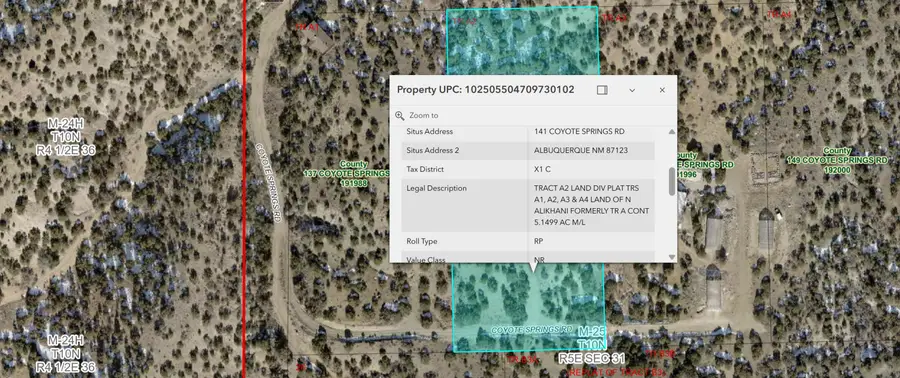This screenshot has width=900, height=378.
Task: Click the Legal Description value text
Action: tap(592, 205)
